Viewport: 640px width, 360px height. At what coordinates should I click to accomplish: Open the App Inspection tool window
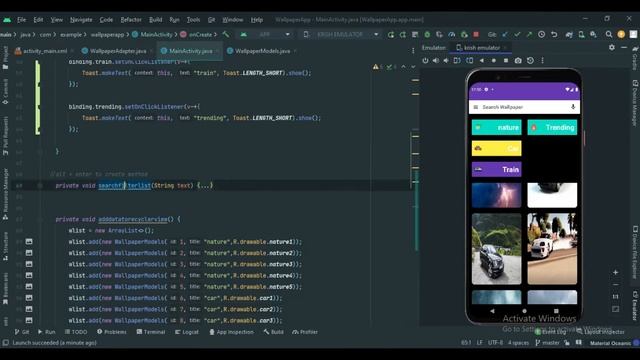[x=231, y=332]
